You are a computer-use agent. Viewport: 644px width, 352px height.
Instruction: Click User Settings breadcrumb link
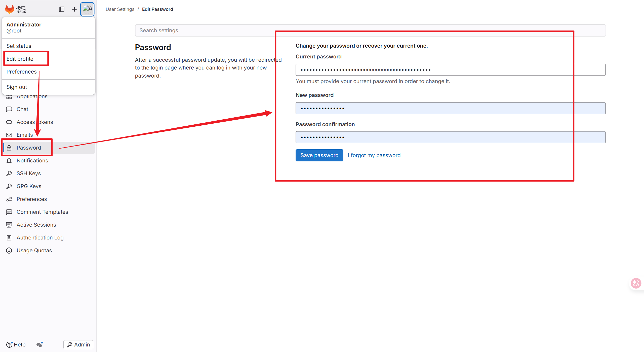(120, 9)
